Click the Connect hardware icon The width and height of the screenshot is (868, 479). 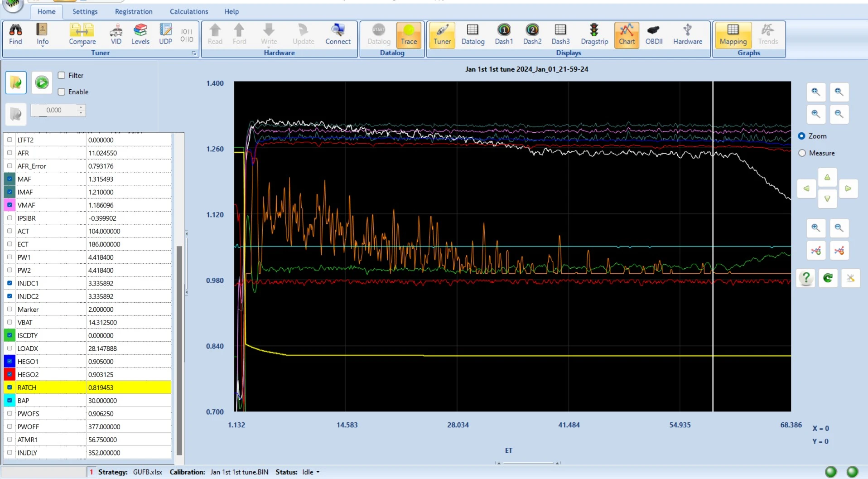click(x=338, y=34)
